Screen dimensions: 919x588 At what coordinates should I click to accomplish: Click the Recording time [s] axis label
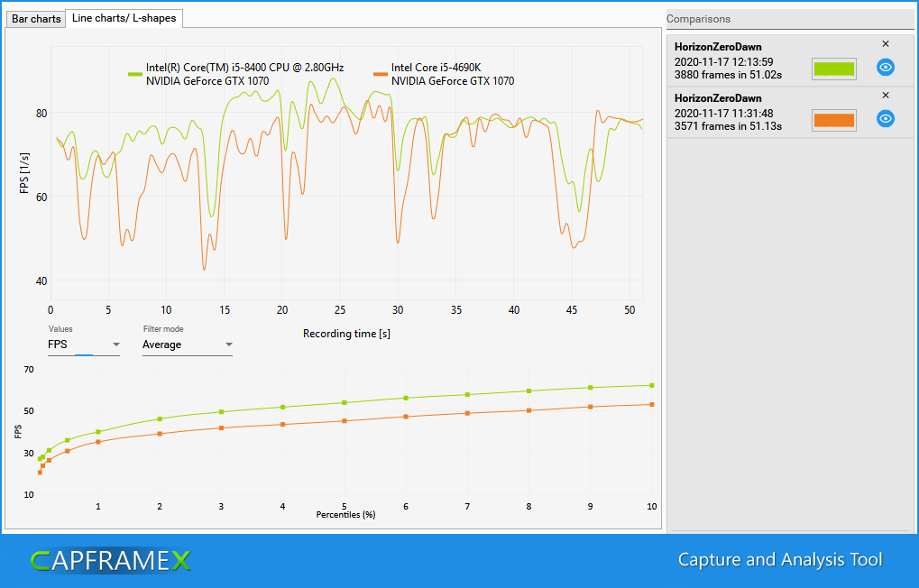coord(346,334)
